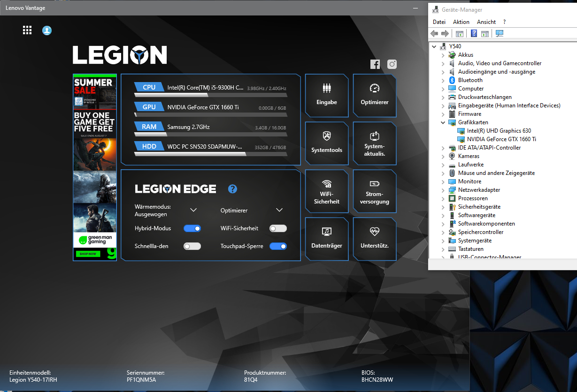Click the NVIDIA GeForce GTX 1660 Ti device icon
Viewport: 577px width, 392px height.
pyautogui.click(x=461, y=139)
